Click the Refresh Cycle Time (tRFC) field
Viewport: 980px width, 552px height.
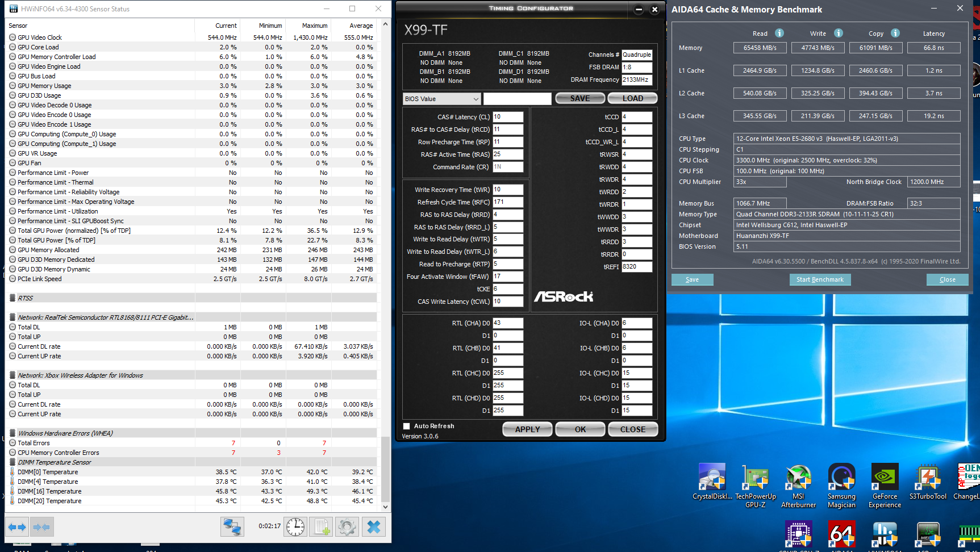coord(508,202)
